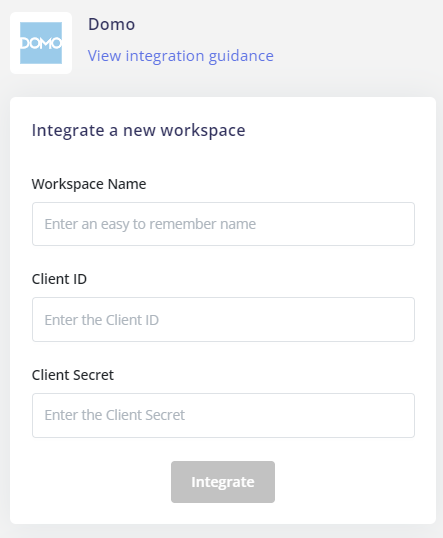443x538 pixels.
Task: Focus the Workspace Name input field
Action: point(223,224)
